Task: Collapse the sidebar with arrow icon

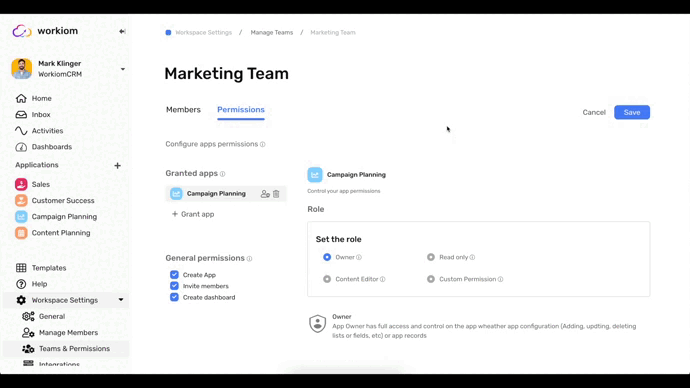Action: click(122, 31)
